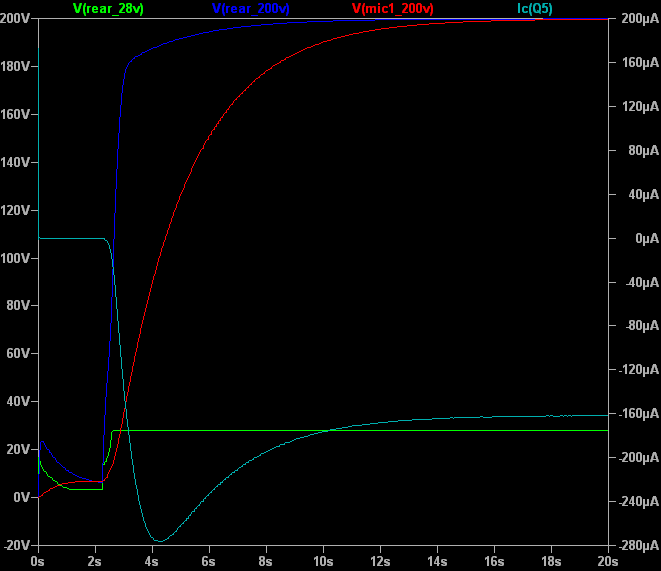
Task: Click the -80µA right axis label
Action: tap(642, 326)
